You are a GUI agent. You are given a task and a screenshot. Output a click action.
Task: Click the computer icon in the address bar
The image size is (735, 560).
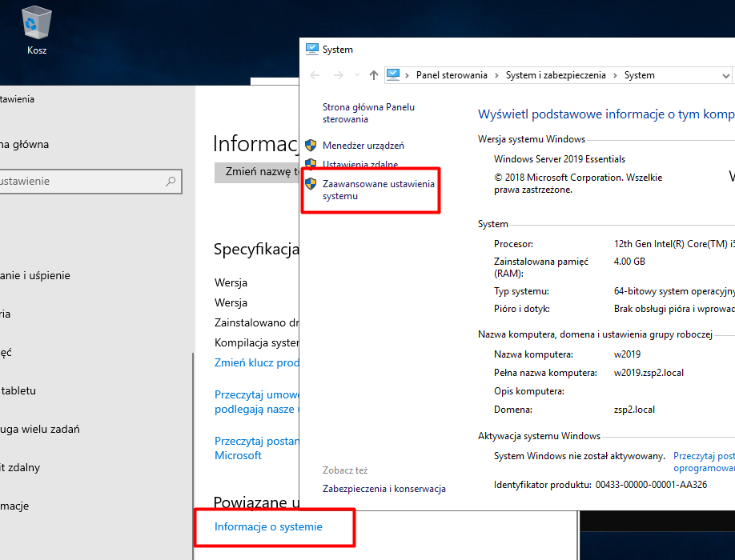(x=393, y=75)
